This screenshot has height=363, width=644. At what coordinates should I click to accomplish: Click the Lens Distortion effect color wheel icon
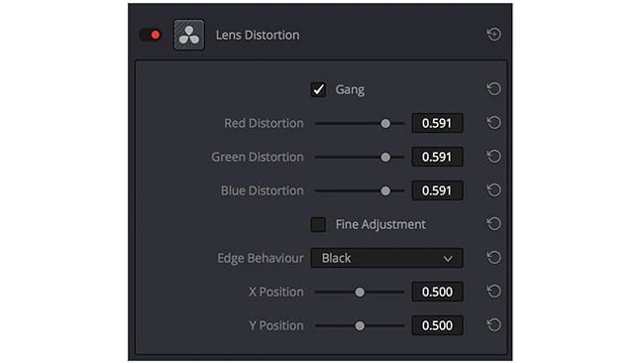pos(189,35)
